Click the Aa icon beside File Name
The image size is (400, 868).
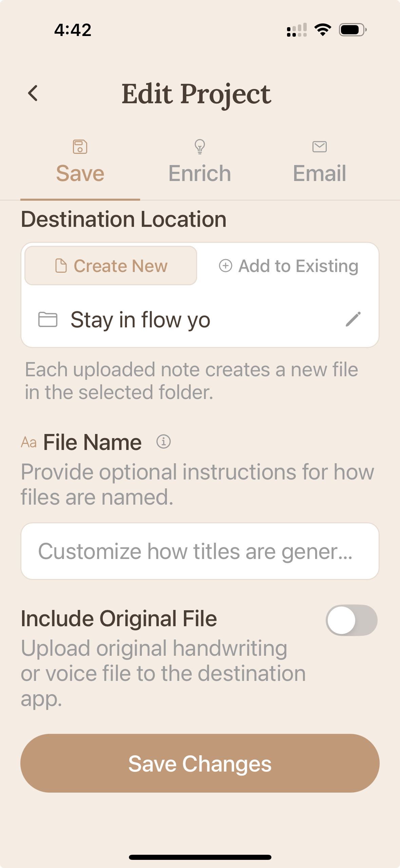pos(28,442)
